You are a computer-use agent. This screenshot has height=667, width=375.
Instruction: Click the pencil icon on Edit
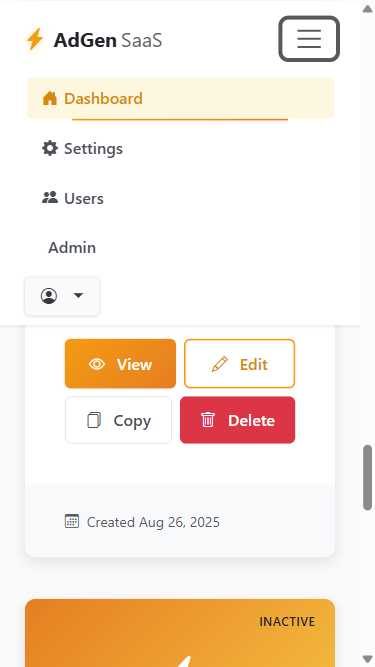pyautogui.click(x=220, y=364)
